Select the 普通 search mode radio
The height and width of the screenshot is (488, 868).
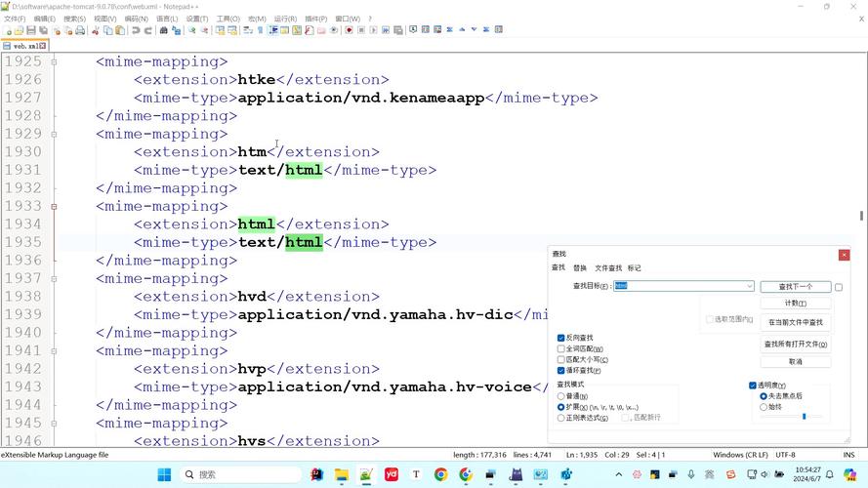[x=560, y=396]
